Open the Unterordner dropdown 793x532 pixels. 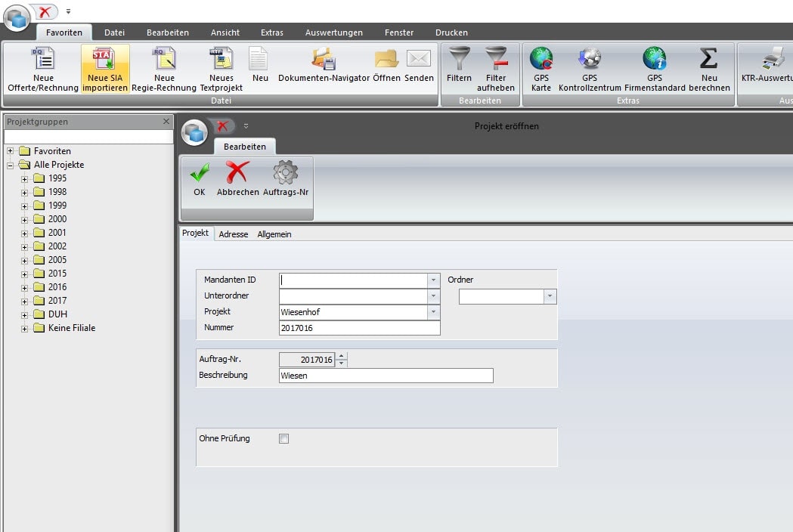tap(433, 295)
